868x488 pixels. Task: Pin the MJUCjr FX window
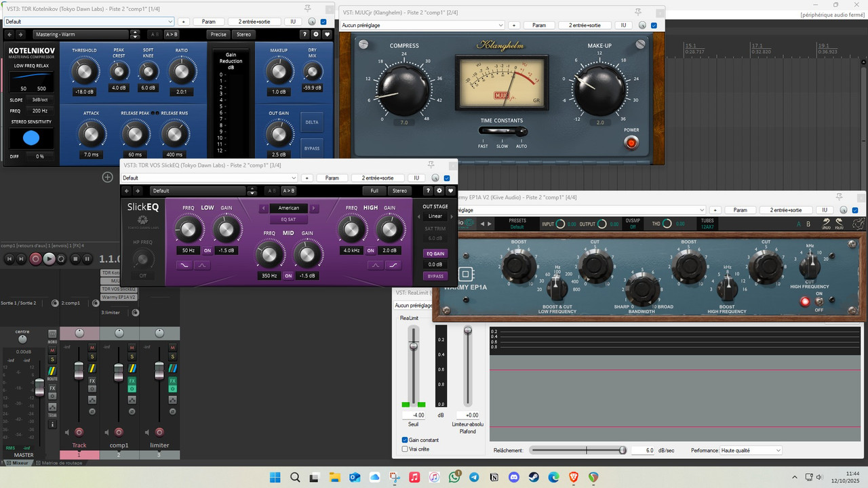(638, 13)
